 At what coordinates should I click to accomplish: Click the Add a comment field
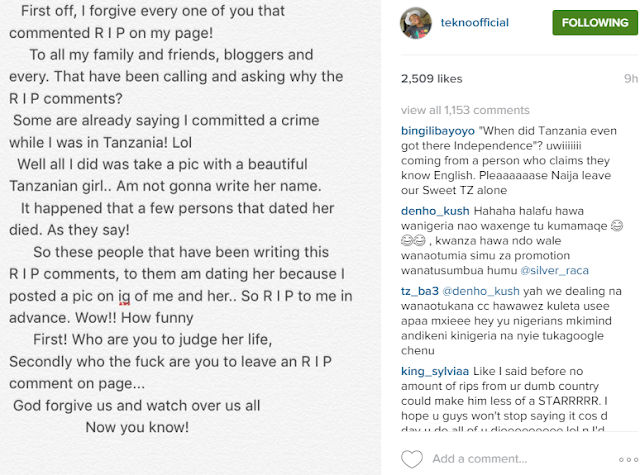pos(480,459)
